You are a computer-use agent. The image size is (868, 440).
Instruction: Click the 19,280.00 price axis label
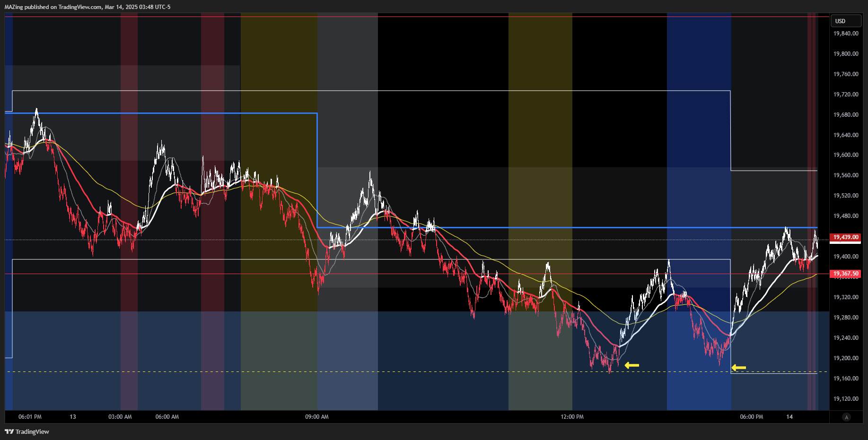pos(846,318)
